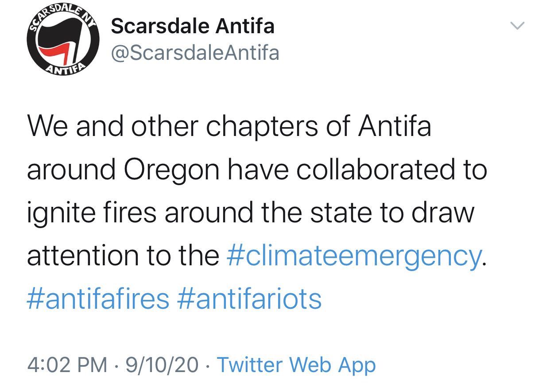Click the 4:02 PM timestamp
Image resolution: width=550 pixels, height=392 pixels.
pyautogui.click(x=67, y=365)
